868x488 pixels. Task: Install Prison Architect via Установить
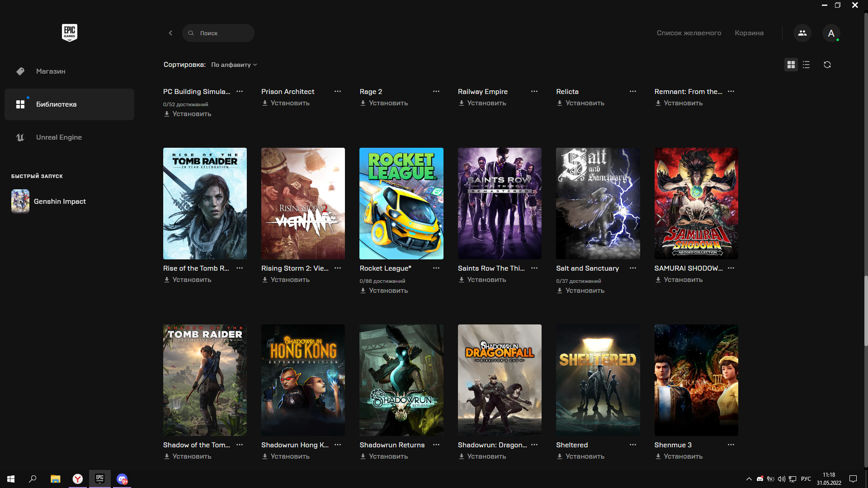click(286, 103)
